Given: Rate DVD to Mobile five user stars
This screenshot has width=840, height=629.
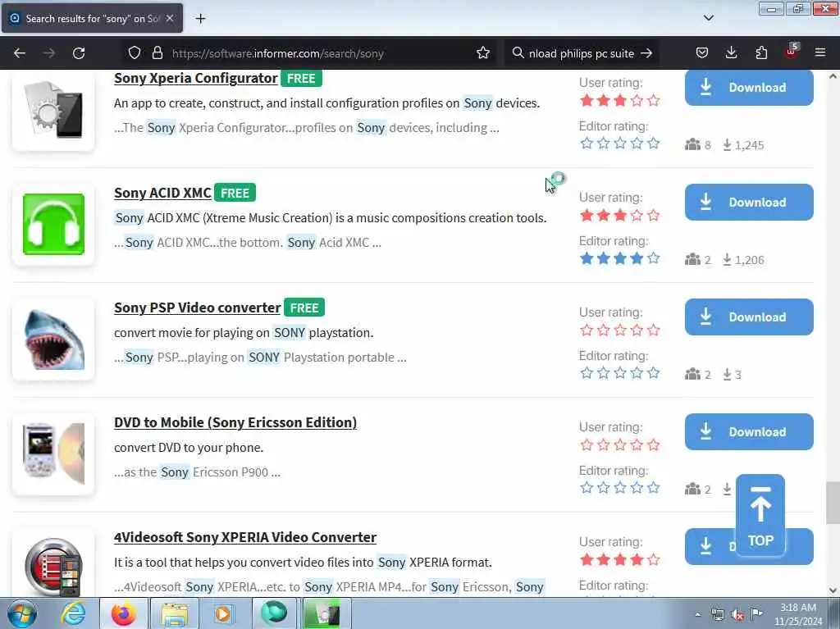Looking at the screenshot, I should (653, 444).
